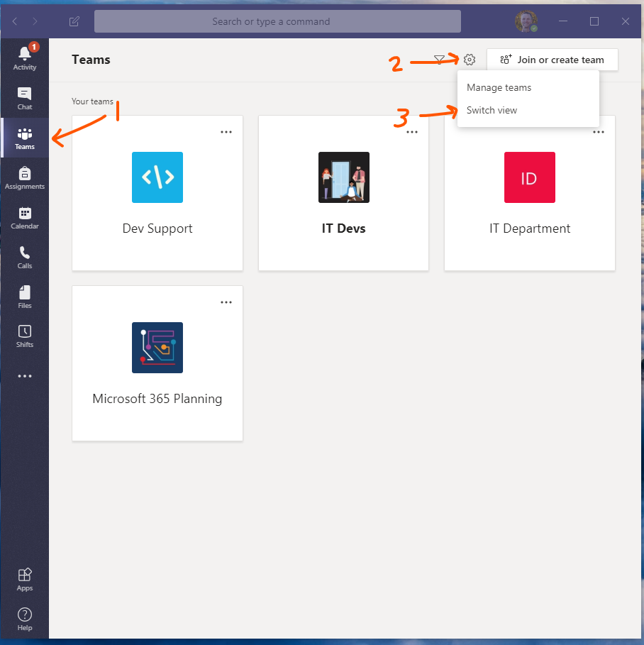644x645 pixels.
Task: Open the Activity feed in sidebar
Action: tap(25, 57)
